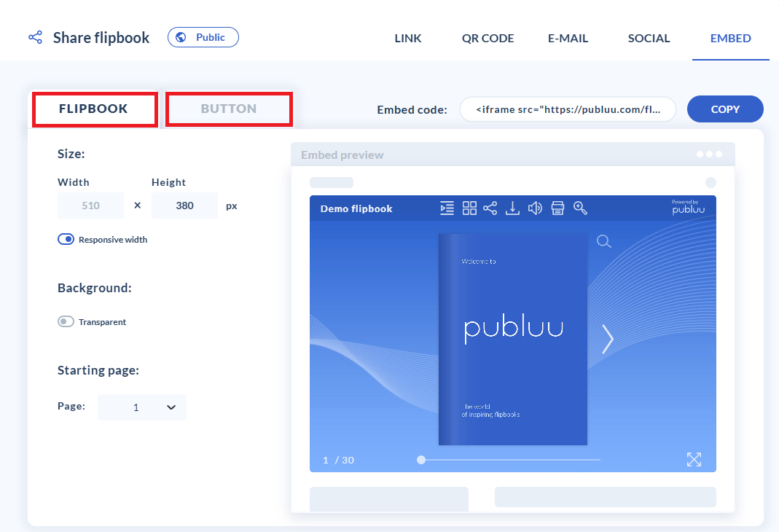The width and height of the screenshot is (779, 532).
Task: Click the search magnifier beside the cover
Action: [603, 241]
